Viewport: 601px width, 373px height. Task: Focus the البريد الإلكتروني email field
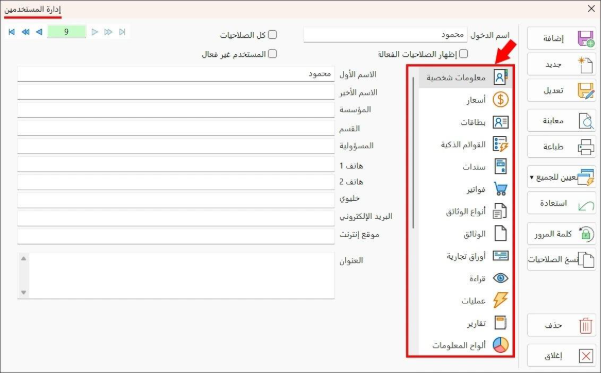tap(176, 218)
